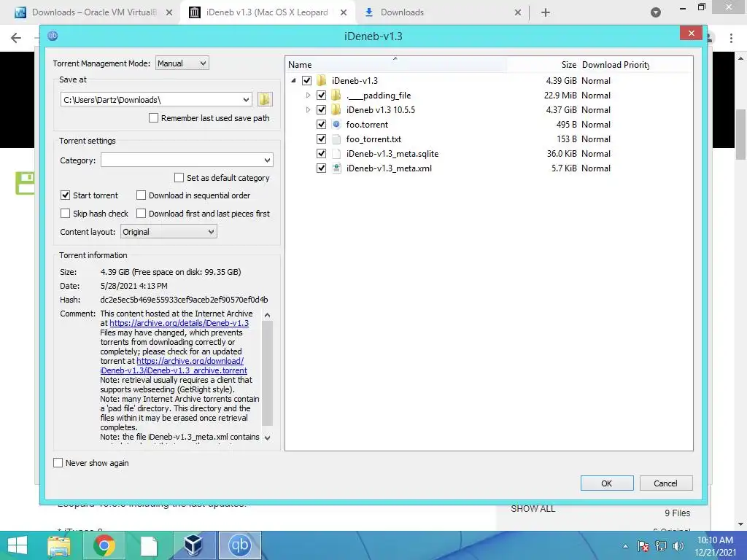
Task: Toggle Remember last used save path
Action: 153,118
